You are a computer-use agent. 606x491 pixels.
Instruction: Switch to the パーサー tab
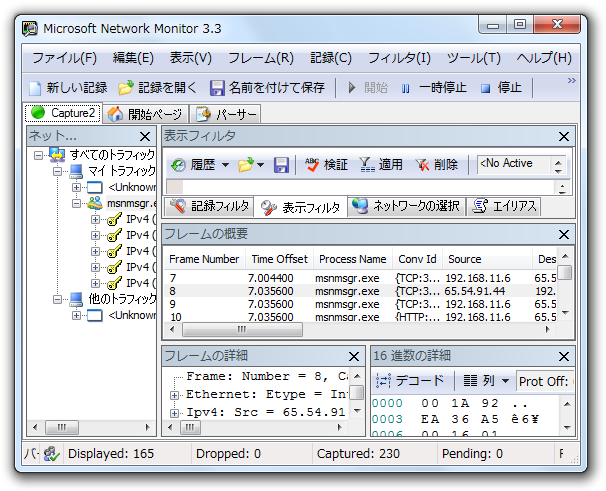[225, 114]
